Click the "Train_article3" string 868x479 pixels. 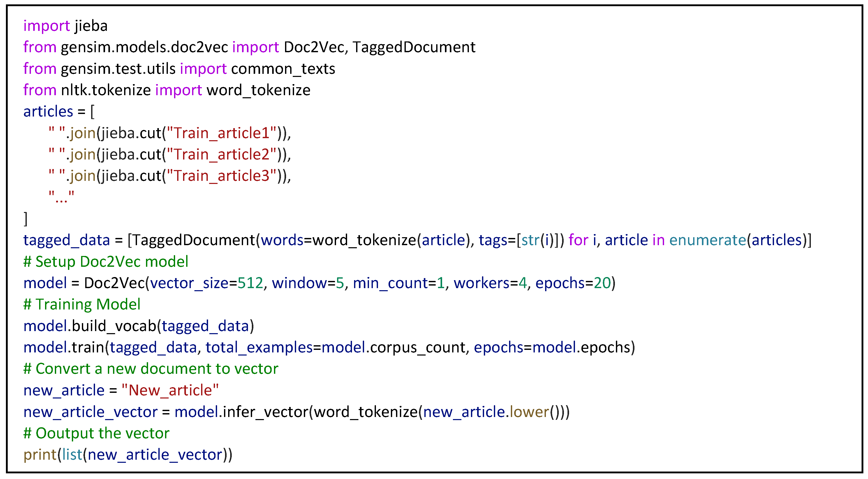point(221,176)
